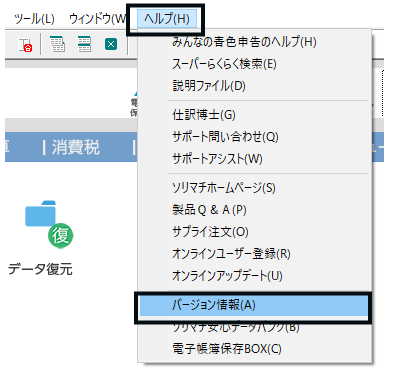Click the データ復元 folder icon
396x377 pixels.
(x=49, y=224)
